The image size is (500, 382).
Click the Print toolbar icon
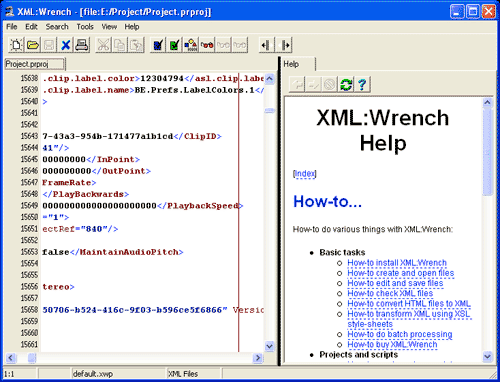pyautogui.click(x=82, y=45)
